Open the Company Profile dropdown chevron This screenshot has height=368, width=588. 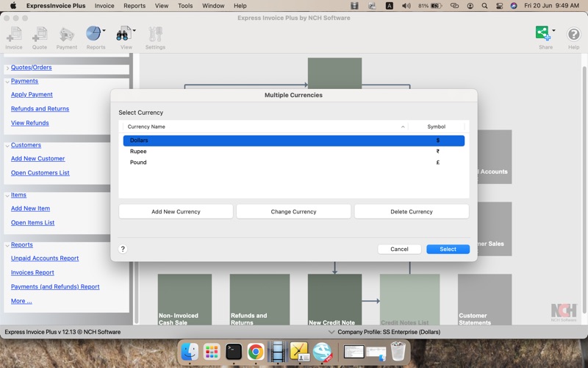tap(331, 332)
